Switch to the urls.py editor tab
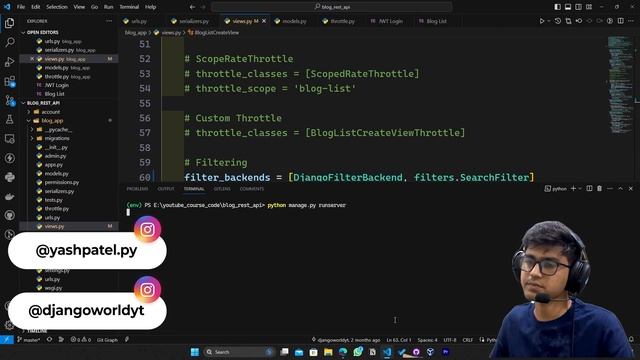 (138, 21)
